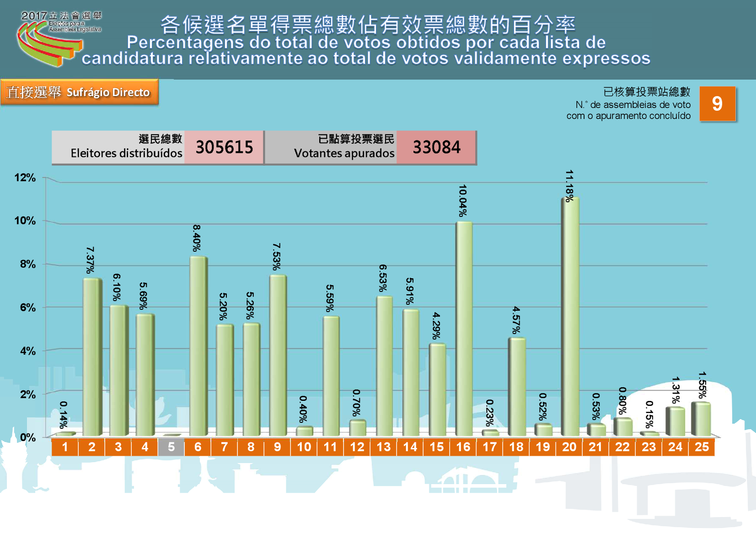The image size is (756, 534).
Task: Click list number 3 on the axis
Action: 118,447
